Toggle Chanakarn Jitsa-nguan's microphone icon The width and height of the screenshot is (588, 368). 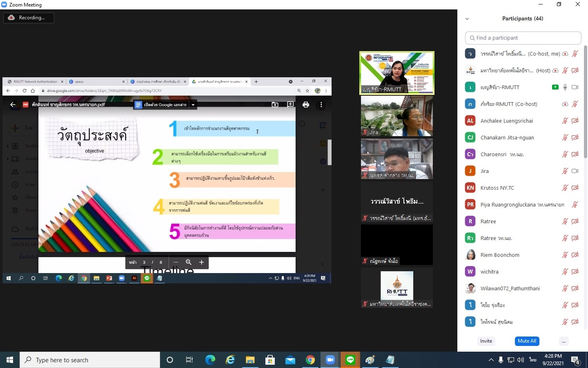(565, 137)
